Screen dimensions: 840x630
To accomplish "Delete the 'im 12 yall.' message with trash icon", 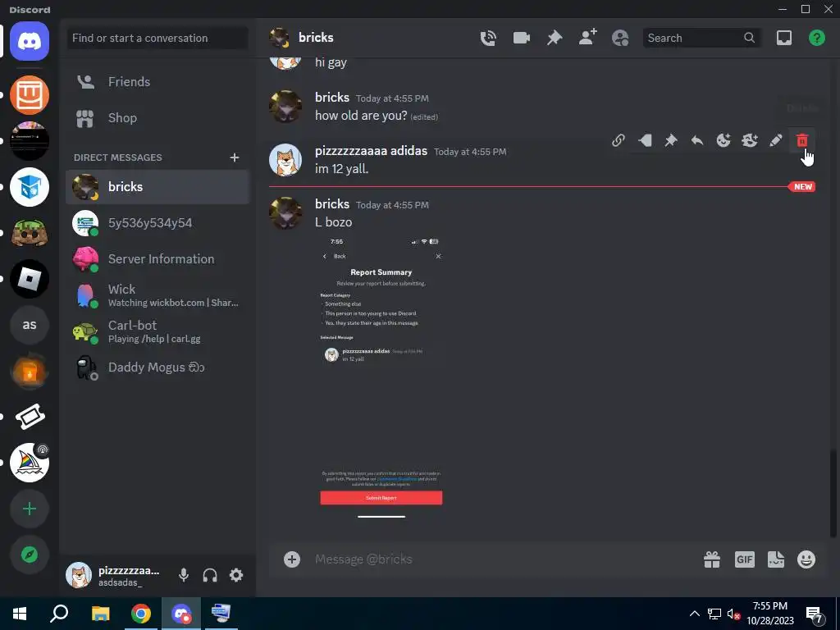I will (x=802, y=140).
